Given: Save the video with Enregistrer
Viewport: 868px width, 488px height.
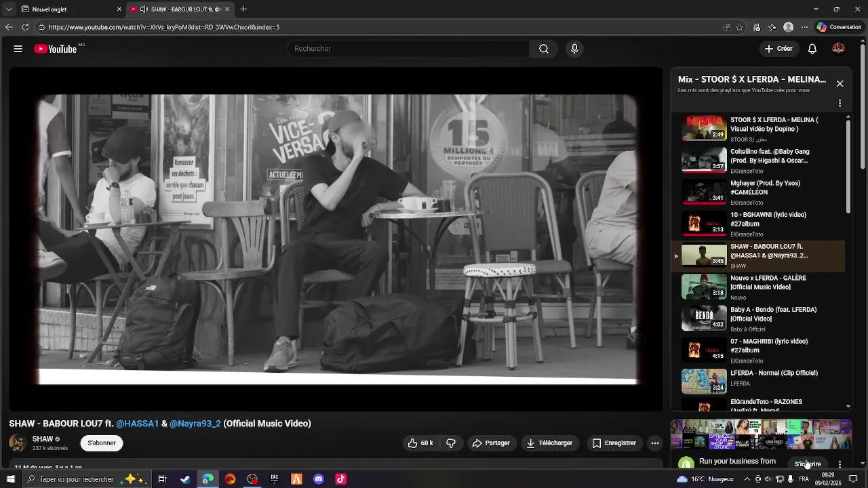Looking at the screenshot, I should pos(614,443).
